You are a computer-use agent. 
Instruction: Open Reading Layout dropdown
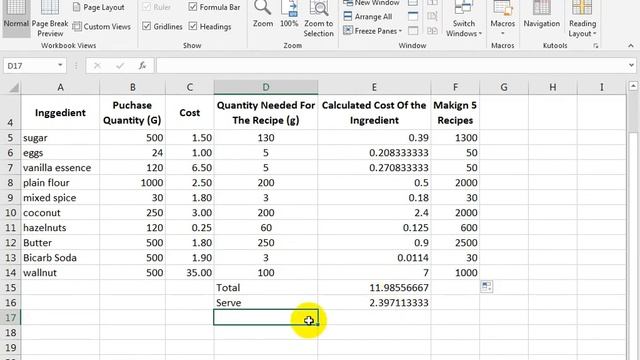point(582,19)
